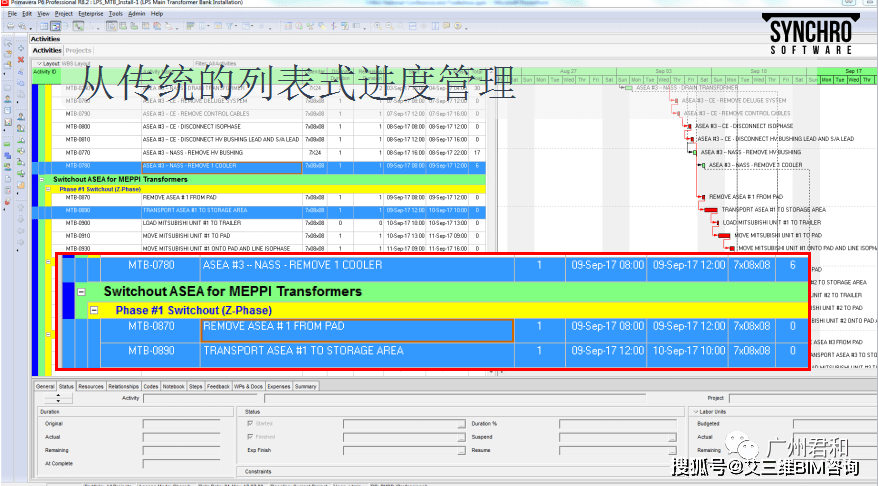Click the red Delete X icon

[x=21, y=59]
